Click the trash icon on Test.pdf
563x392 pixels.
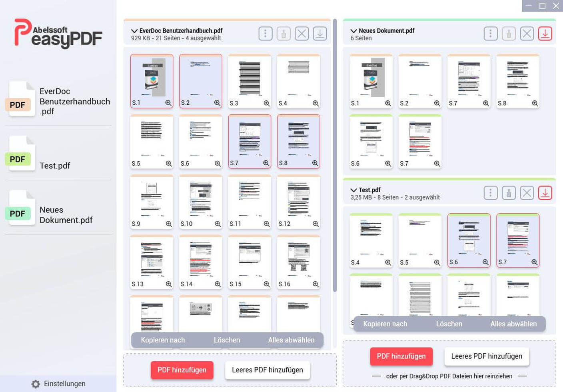pos(509,193)
